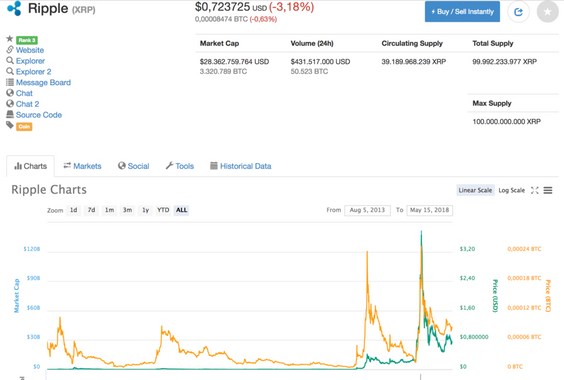Select Log Scale for the chart
Screen dimensions: 564x380
coord(511,190)
